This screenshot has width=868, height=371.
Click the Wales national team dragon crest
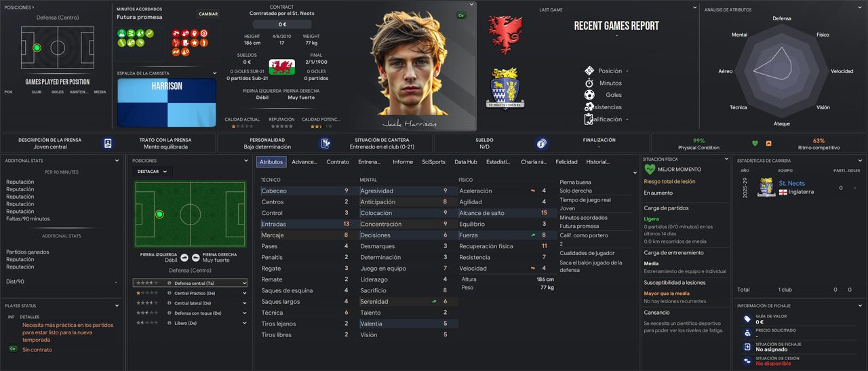[505, 31]
